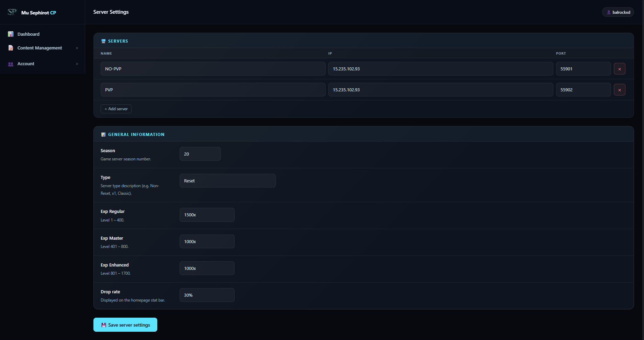
Task: Edit the port field showing 55902
Action: pyautogui.click(x=583, y=90)
